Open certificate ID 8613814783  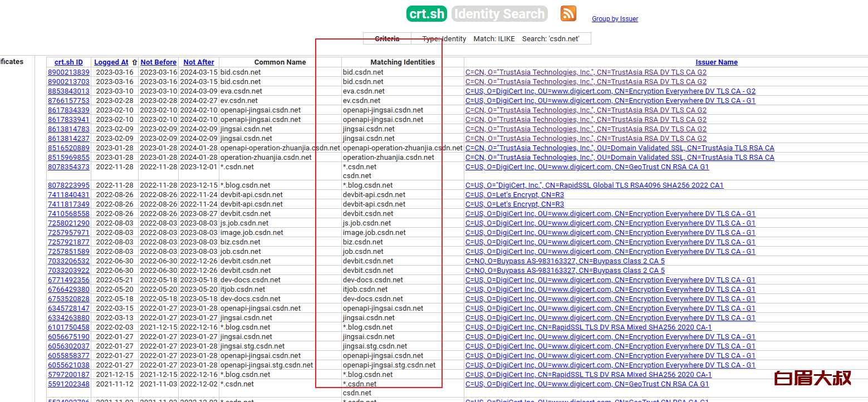[x=68, y=129]
